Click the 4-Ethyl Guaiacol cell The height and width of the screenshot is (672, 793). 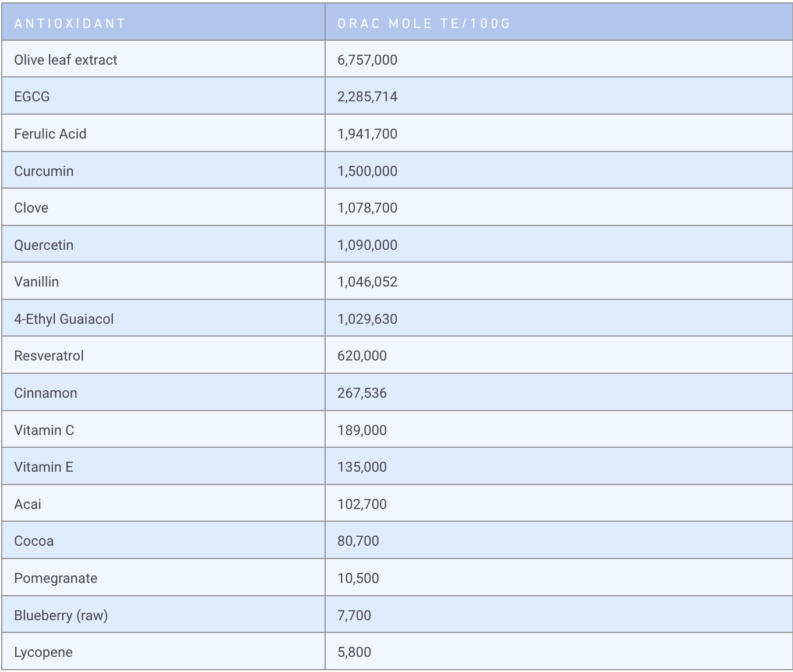pyautogui.click(x=64, y=319)
